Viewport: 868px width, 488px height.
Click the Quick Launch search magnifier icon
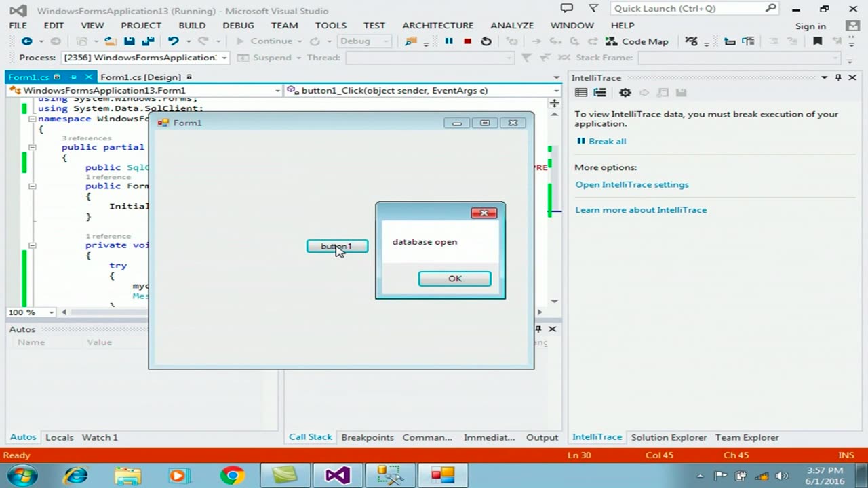[770, 9]
